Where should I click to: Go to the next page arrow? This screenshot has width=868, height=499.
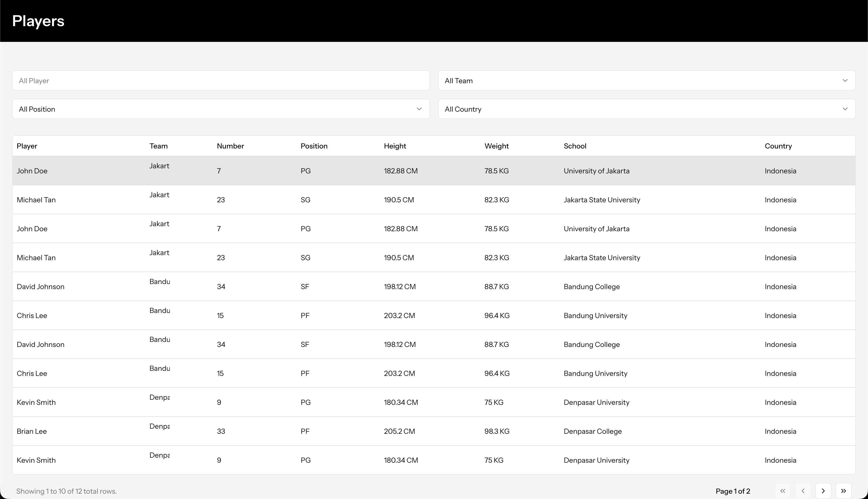(823, 491)
